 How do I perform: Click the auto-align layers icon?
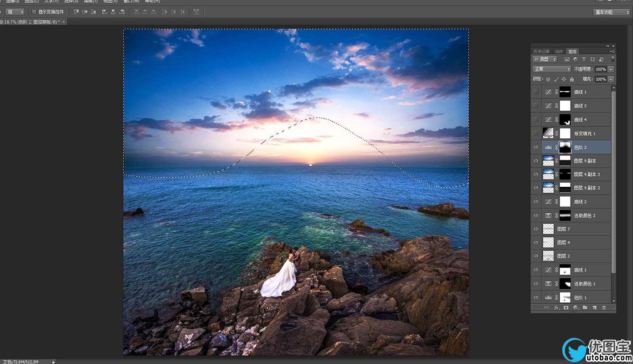196,12
